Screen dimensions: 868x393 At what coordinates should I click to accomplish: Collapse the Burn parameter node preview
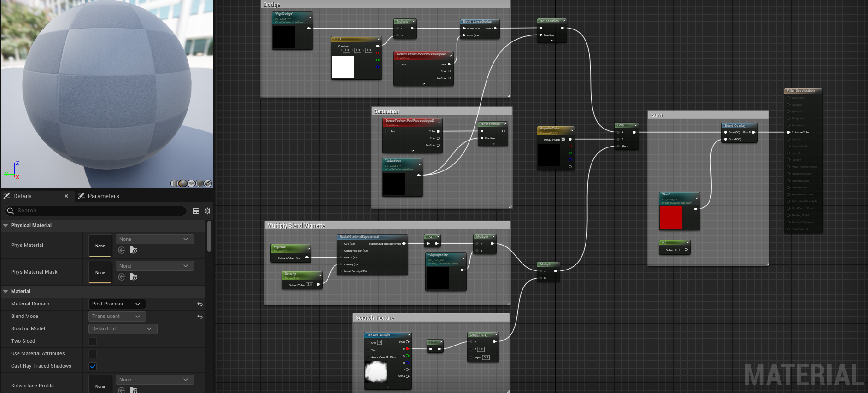(x=697, y=198)
